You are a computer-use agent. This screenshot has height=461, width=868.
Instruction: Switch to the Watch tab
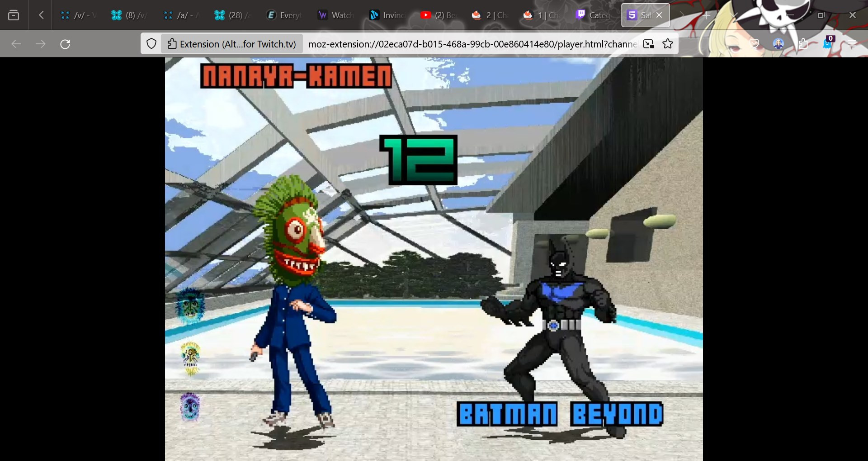point(335,15)
